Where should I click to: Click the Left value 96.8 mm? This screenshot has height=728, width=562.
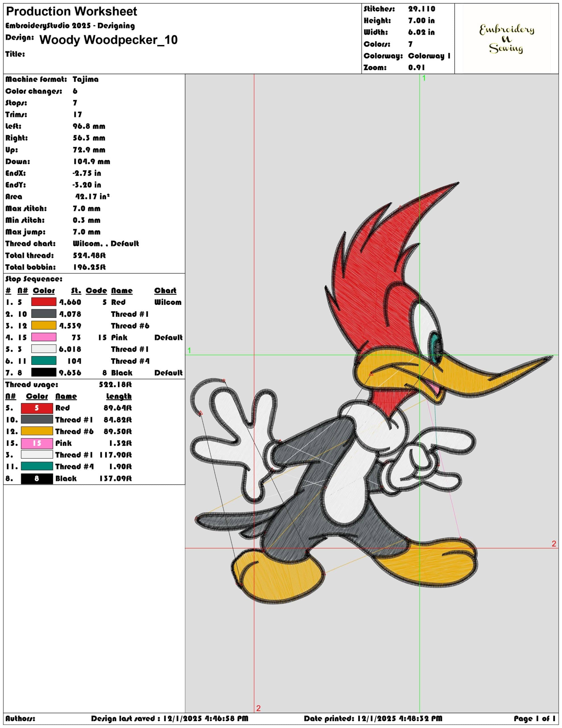[89, 126]
